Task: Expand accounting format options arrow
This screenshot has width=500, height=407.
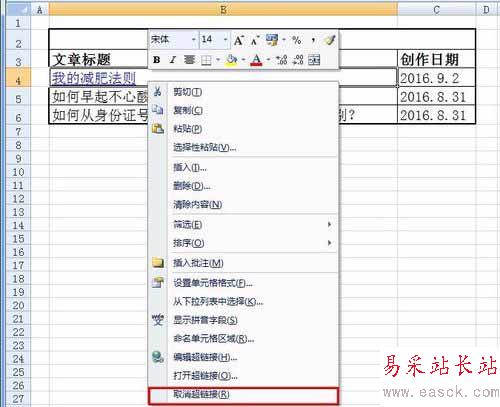Action: click(x=284, y=40)
